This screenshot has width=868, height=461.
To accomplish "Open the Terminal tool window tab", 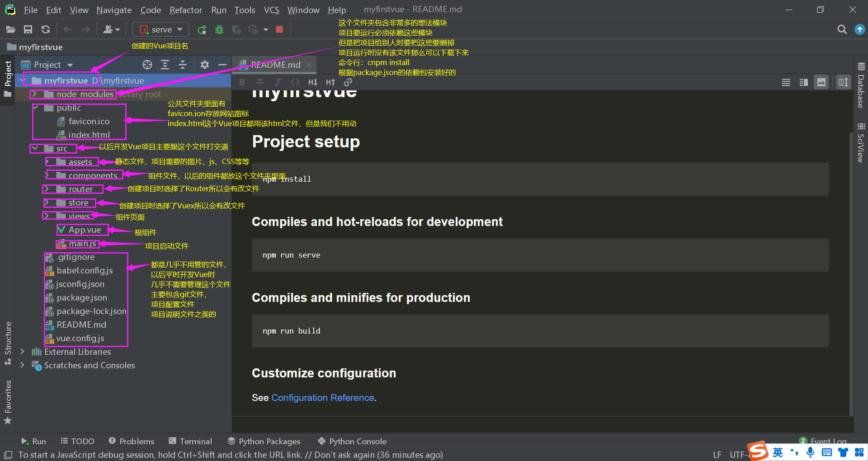I will click(x=190, y=441).
